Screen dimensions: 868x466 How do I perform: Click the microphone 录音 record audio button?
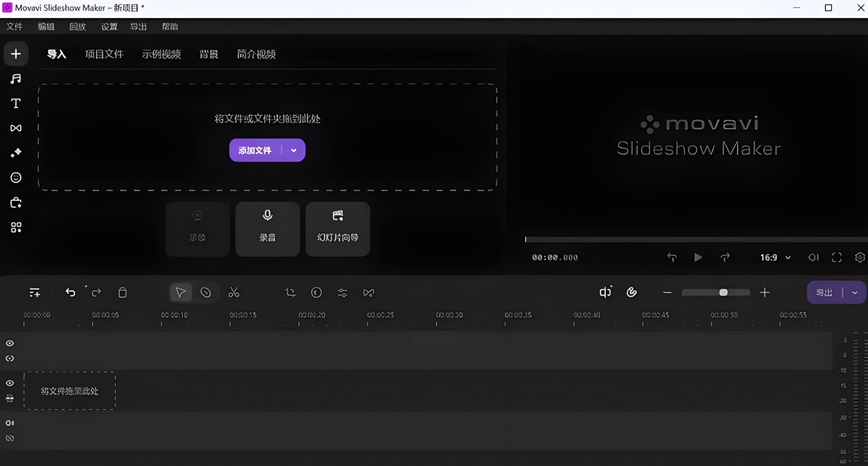[x=268, y=229]
